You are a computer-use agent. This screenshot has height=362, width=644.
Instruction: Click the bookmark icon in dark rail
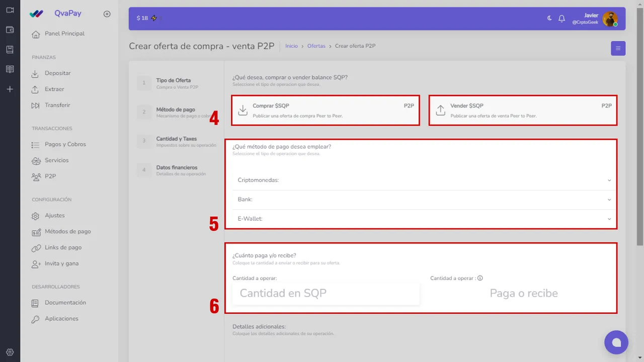(10, 49)
